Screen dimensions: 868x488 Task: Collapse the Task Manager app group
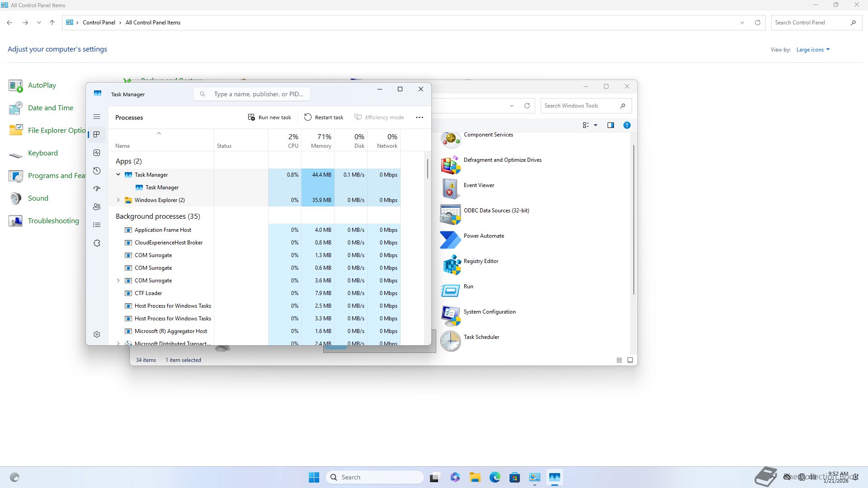click(118, 174)
